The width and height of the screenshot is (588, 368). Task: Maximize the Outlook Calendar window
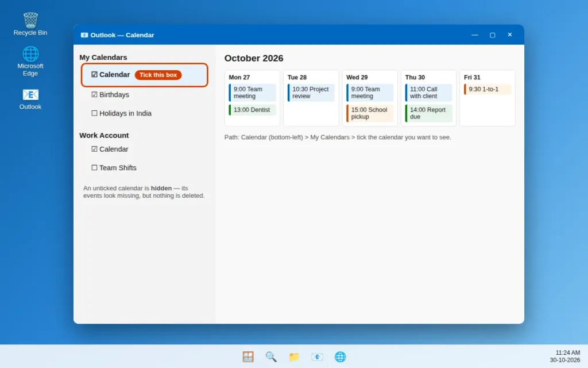[x=492, y=35]
